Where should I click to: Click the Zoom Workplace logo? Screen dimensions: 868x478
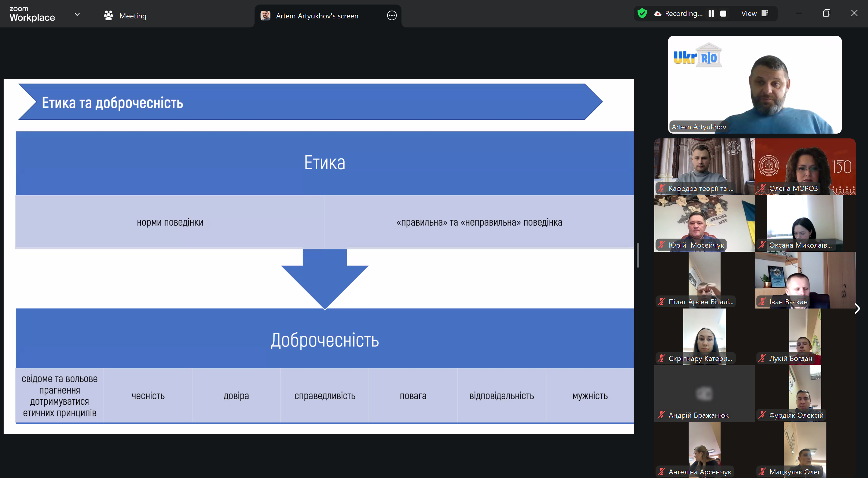point(32,14)
